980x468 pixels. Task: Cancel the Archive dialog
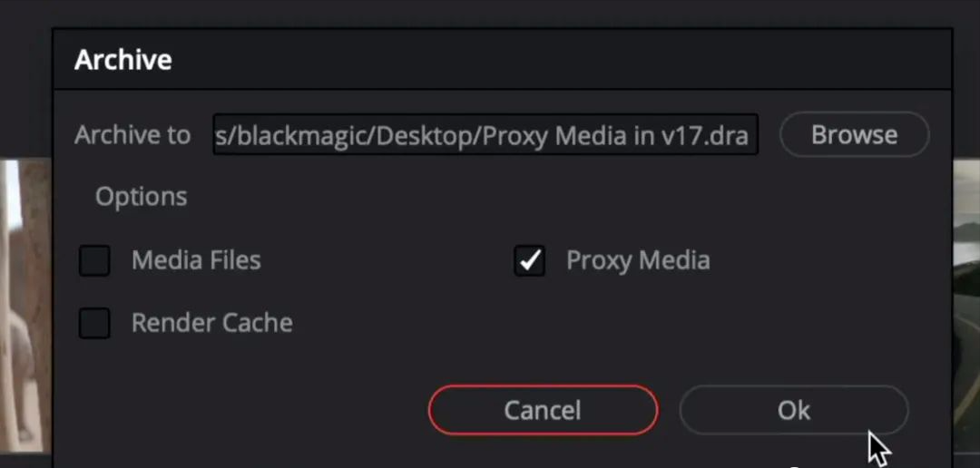(543, 410)
